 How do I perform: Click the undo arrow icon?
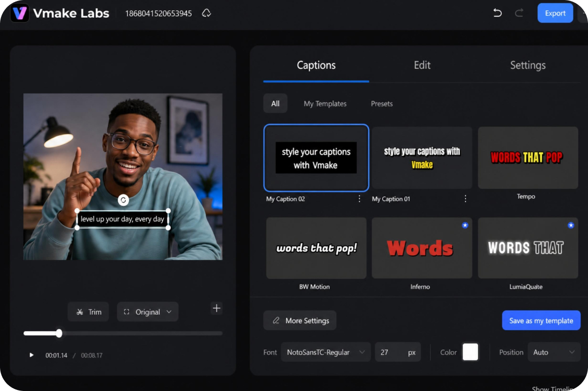click(x=497, y=13)
